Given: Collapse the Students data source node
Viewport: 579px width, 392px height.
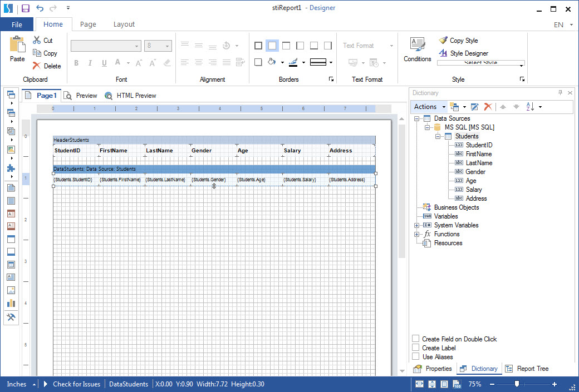Looking at the screenshot, I should point(438,136).
